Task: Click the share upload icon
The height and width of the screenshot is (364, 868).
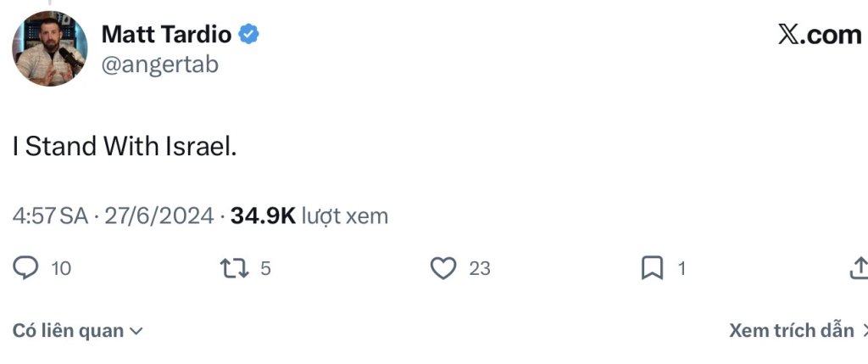Action: click(858, 269)
